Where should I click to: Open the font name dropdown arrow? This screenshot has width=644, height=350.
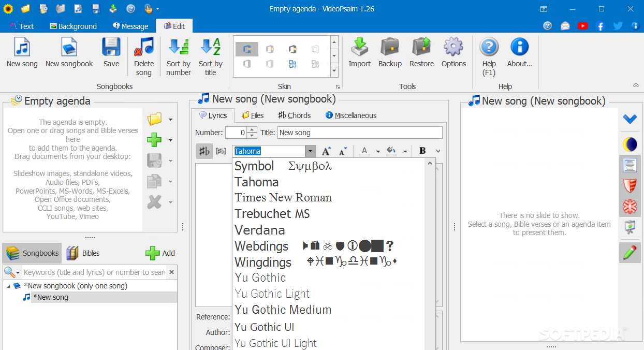coord(310,151)
